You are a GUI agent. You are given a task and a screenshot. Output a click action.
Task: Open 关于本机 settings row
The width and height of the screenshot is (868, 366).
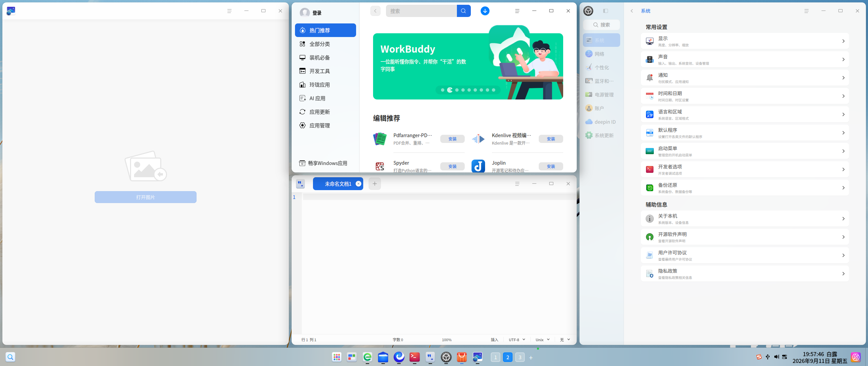pyautogui.click(x=744, y=219)
